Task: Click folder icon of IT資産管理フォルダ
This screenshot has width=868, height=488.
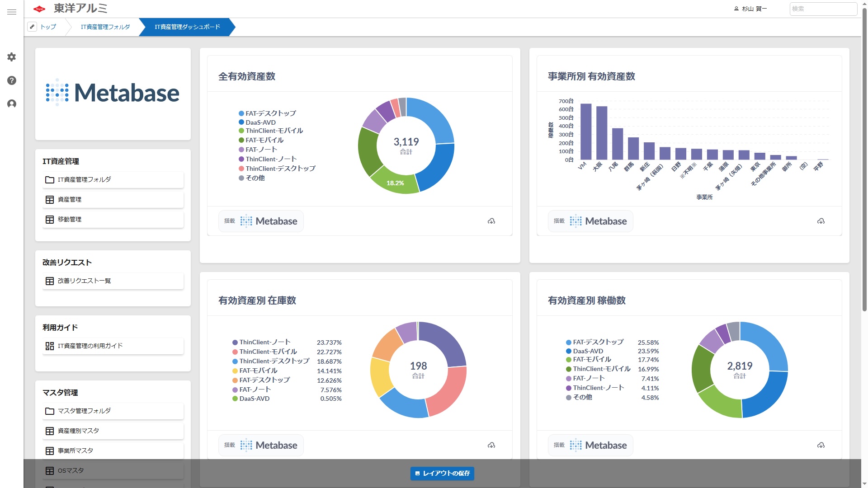Action: pyautogui.click(x=50, y=180)
